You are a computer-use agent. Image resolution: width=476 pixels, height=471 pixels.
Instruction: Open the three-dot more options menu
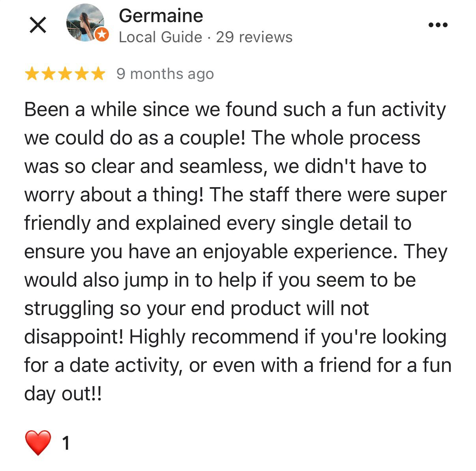click(x=438, y=25)
